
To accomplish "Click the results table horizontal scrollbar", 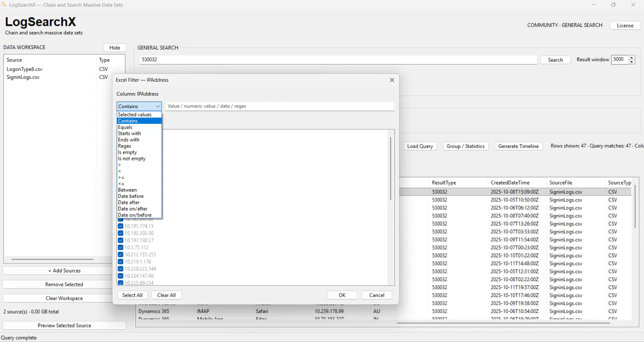I will pyautogui.click(x=503, y=323).
